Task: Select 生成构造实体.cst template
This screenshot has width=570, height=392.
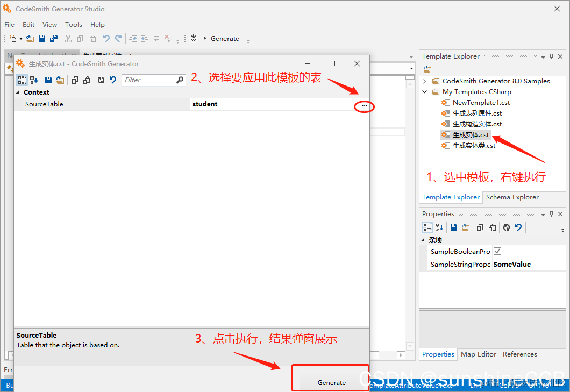Action: tap(477, 124)
